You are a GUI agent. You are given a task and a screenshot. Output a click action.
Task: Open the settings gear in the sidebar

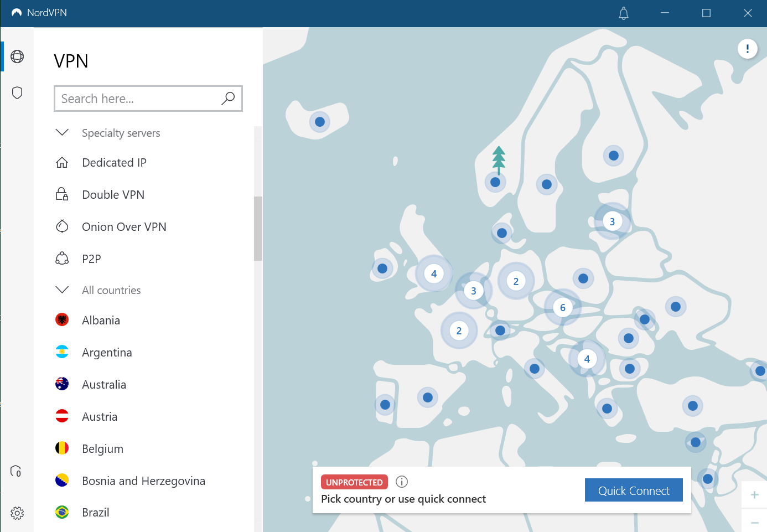tap(17, 513)
